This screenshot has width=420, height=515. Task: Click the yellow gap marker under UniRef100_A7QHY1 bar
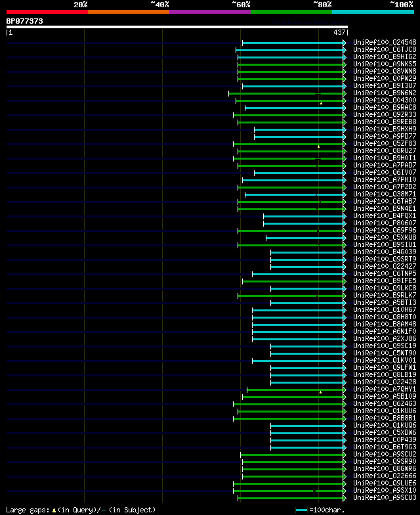coord(320,393)
